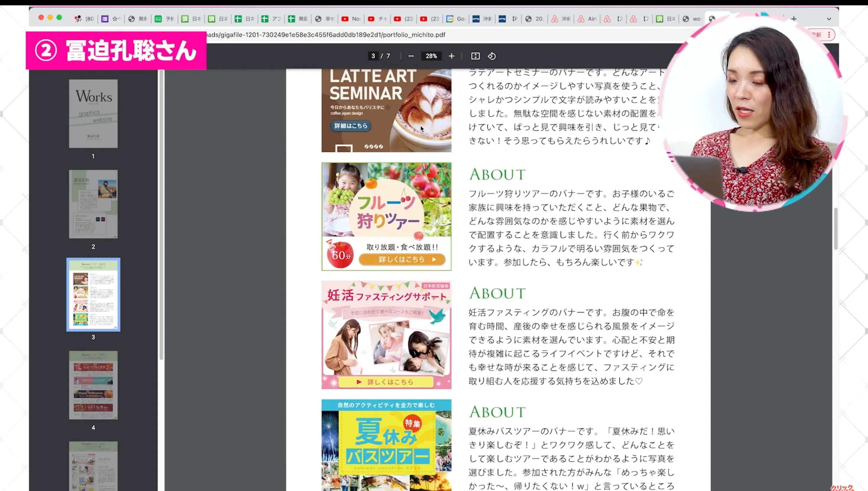Switch to the Google Calendar tab
This screenshot has width=868, height=491.
coord(456,19)
